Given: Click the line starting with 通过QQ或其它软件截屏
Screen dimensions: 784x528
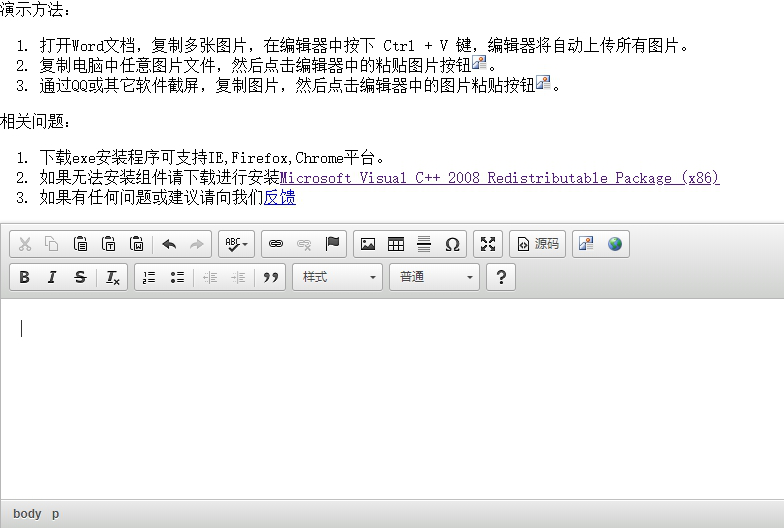Looking at the screenshot, I should tap(300, 86).
